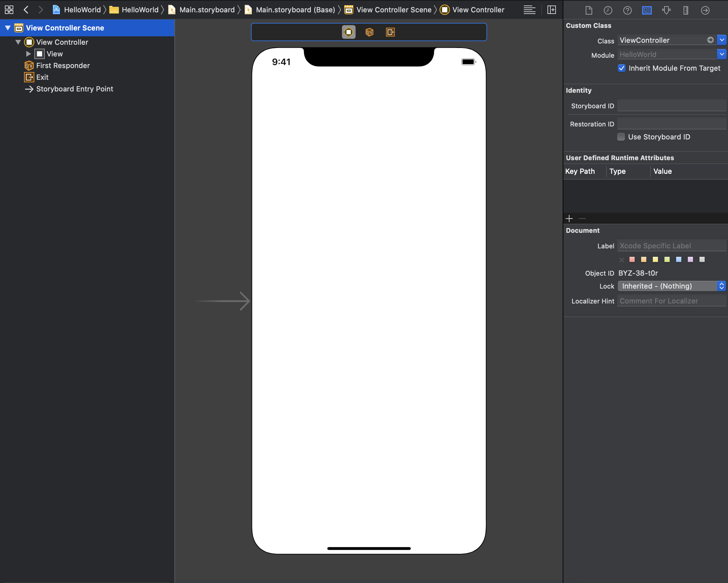This screenshot has height=583, width=728.
Task: Select HelloWorld project in breadcrumb
Action: click(x=82, y=10)
